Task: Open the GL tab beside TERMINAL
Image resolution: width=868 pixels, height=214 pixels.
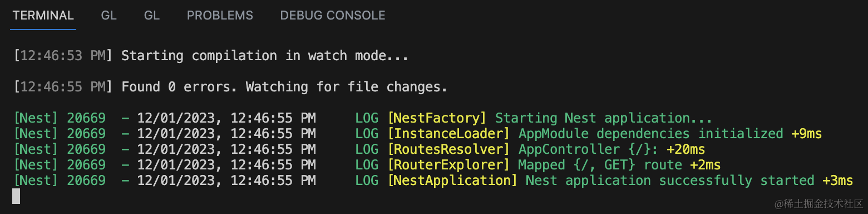Action: (x=109, y=16)
